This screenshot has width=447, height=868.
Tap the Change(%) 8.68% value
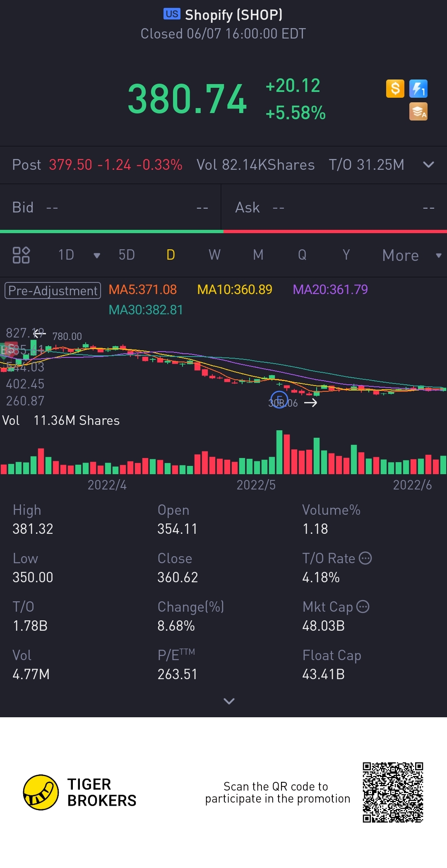(x=176, y=626)
